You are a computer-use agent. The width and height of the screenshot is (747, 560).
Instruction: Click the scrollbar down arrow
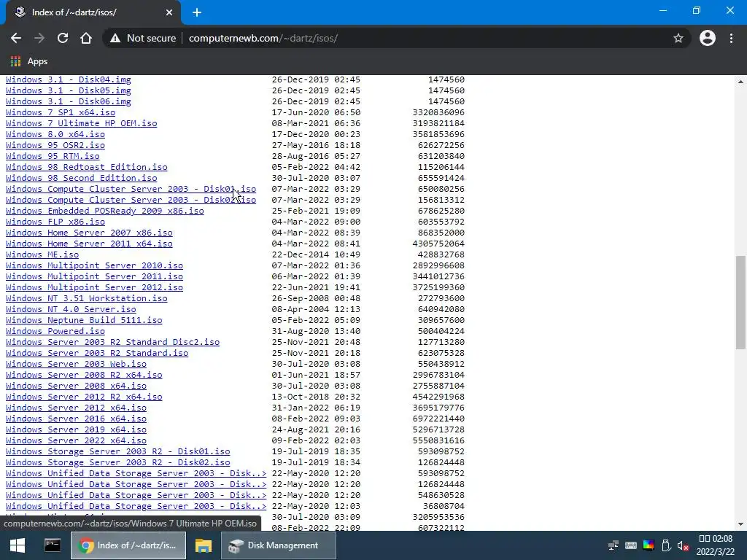click(740, 525)
